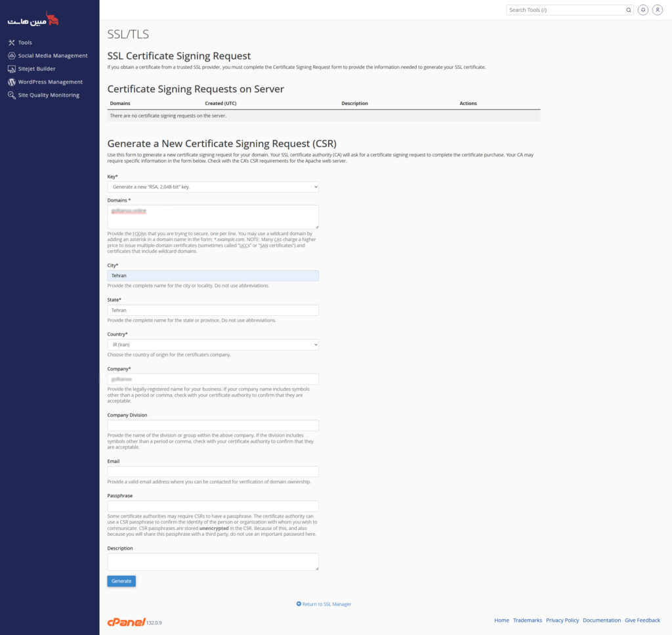The height and width of the screenshot is (635, 672).
Task: Expand the Key type dropdown
Action: [x=213, y=187]
